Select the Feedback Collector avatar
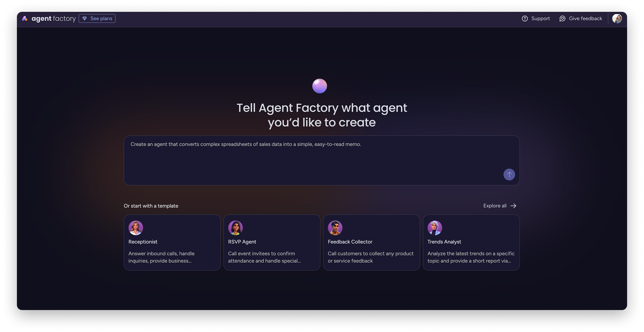 point(335,228)
